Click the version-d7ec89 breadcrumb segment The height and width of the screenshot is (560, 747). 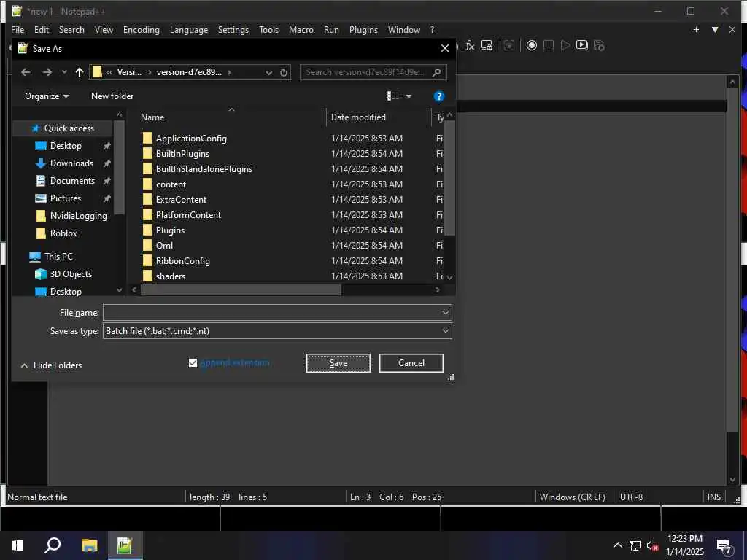point(189,72)
